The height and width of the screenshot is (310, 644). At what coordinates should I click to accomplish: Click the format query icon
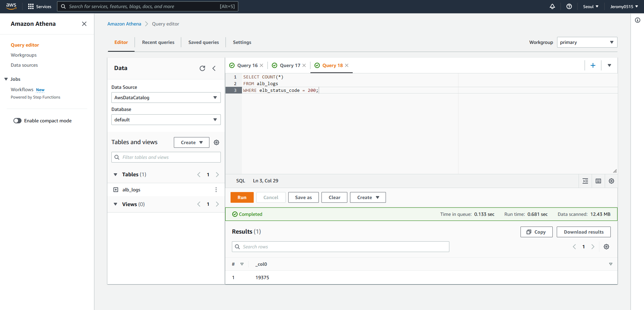pos(585,181)
